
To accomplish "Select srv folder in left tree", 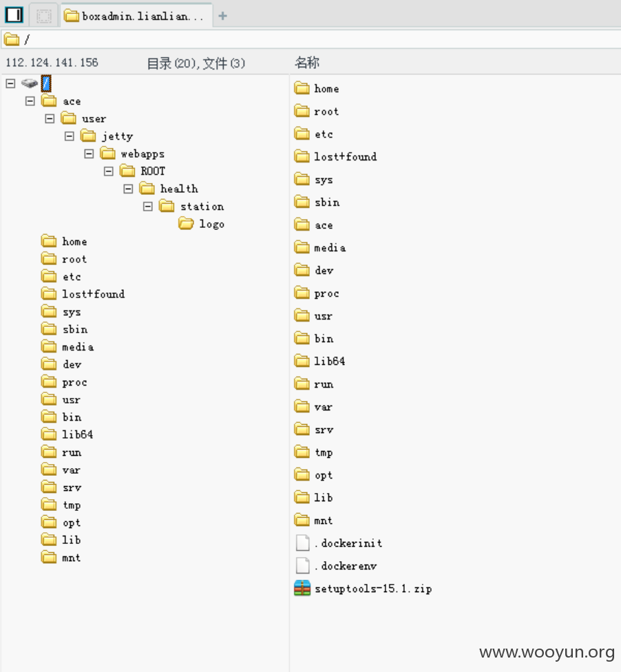I will [61, 487].
